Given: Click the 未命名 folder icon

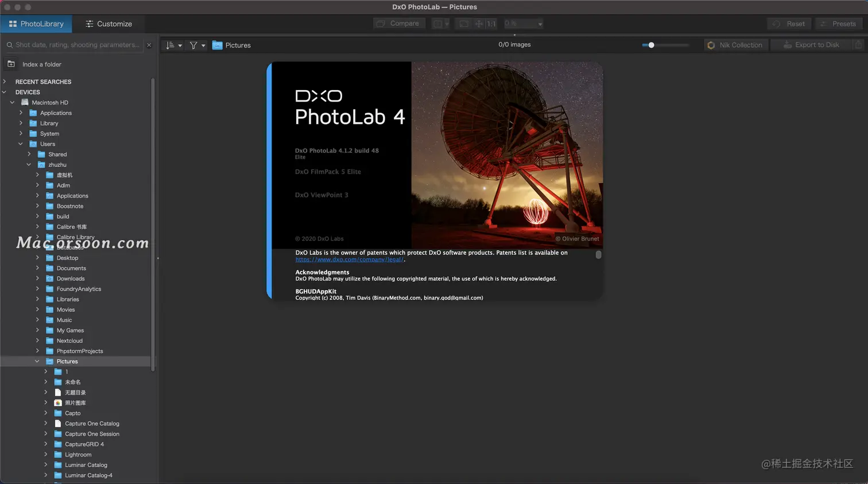Looking at the screenshot, I should click(58, 382).
